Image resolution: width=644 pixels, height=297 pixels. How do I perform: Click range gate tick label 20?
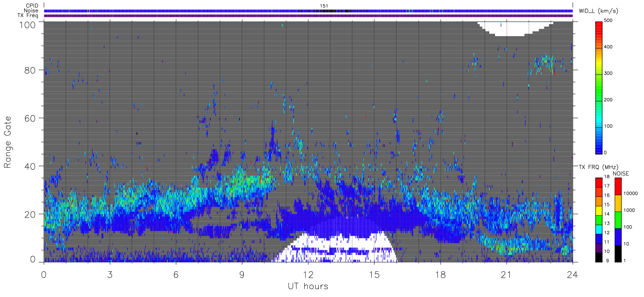(31, 214)
